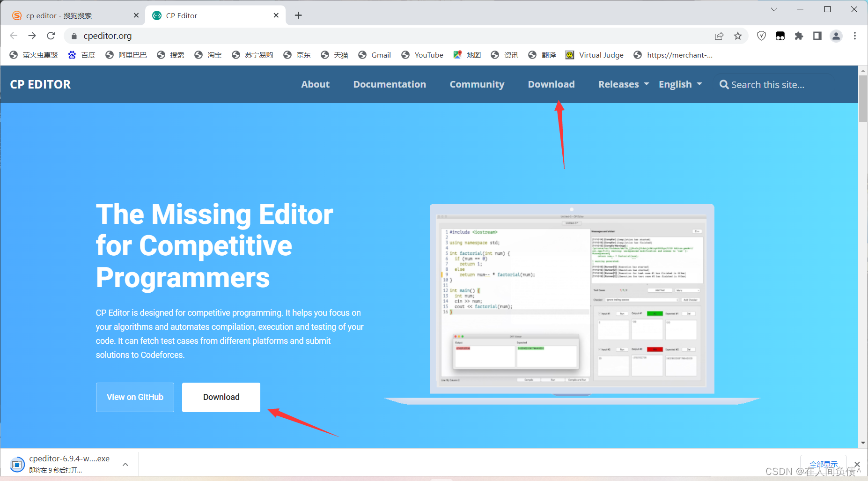
Task: Open the 阿里巴巴 bookmark
Action: click(x=126, y=55)
